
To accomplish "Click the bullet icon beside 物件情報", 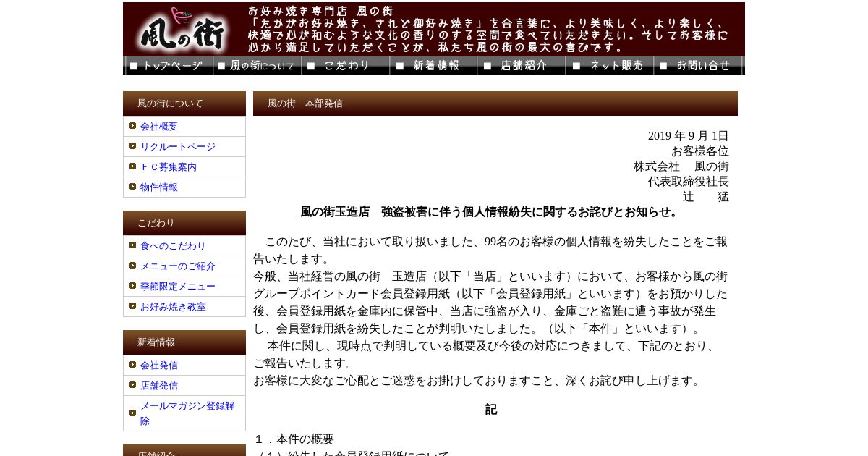I will (133, 187).
